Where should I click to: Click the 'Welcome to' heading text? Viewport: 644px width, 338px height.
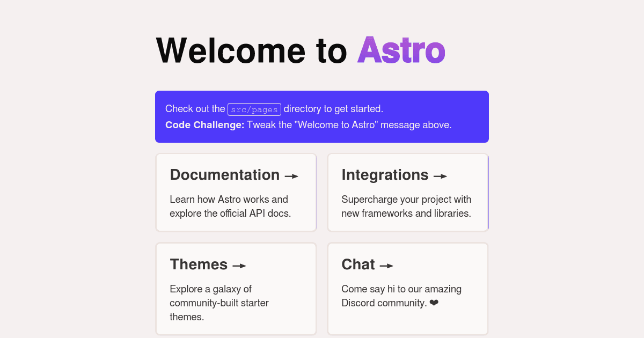coord(252,51)
